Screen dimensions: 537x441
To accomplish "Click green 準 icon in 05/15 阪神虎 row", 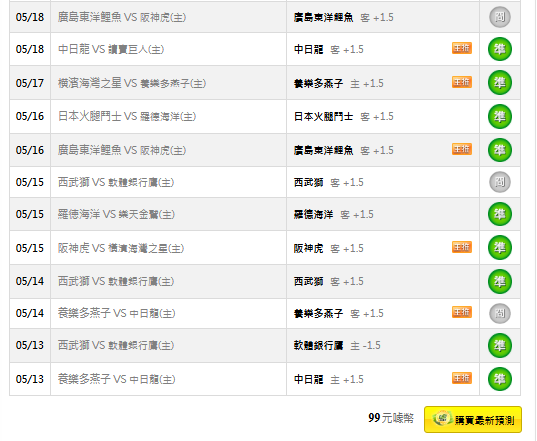I will pos(500,248).
